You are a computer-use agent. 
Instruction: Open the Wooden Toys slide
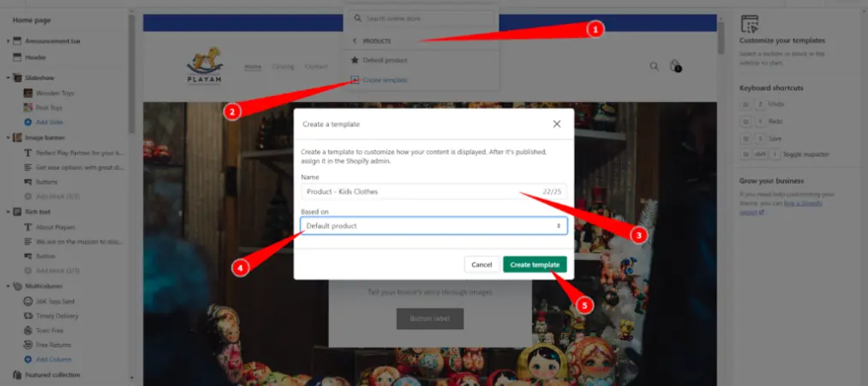click(55, 93)
